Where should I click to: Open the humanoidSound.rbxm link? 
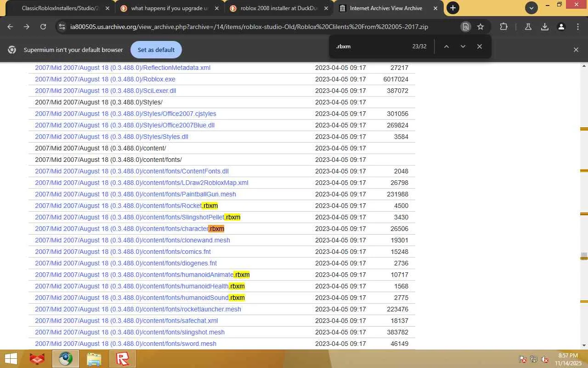[140, 298]
